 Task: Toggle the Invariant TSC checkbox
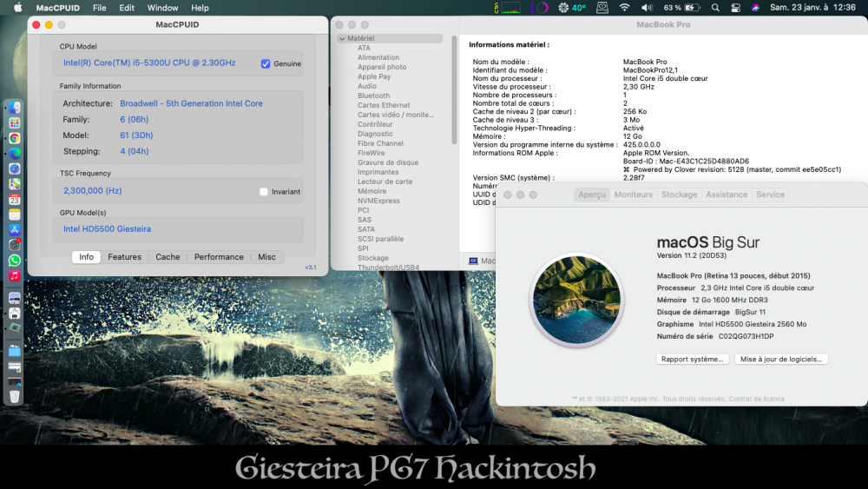point(264,192)
